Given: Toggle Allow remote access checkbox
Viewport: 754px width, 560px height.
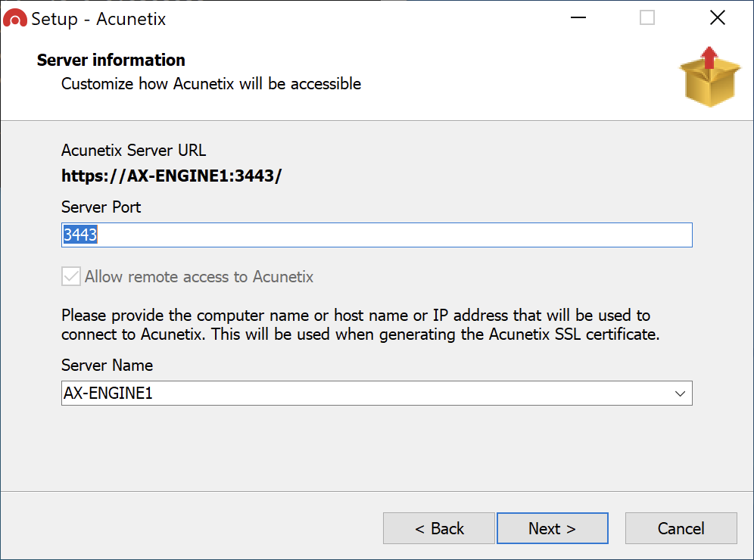Looking at the screenshot, I should pos(71,277).
